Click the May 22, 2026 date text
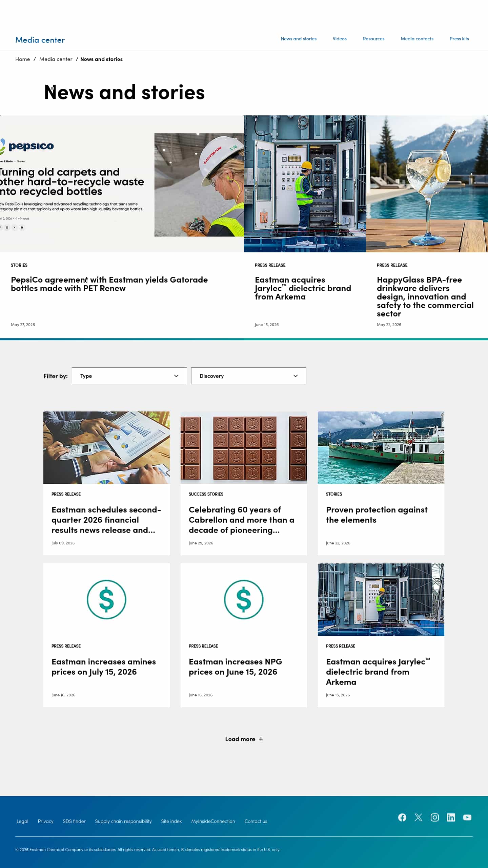 pos(389,325)
